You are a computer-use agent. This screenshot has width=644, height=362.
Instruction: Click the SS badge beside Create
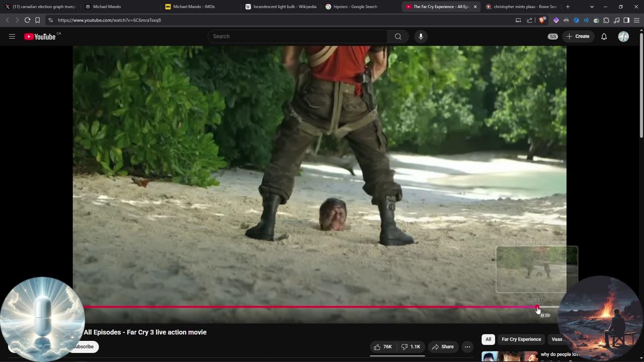pos(553,36)
